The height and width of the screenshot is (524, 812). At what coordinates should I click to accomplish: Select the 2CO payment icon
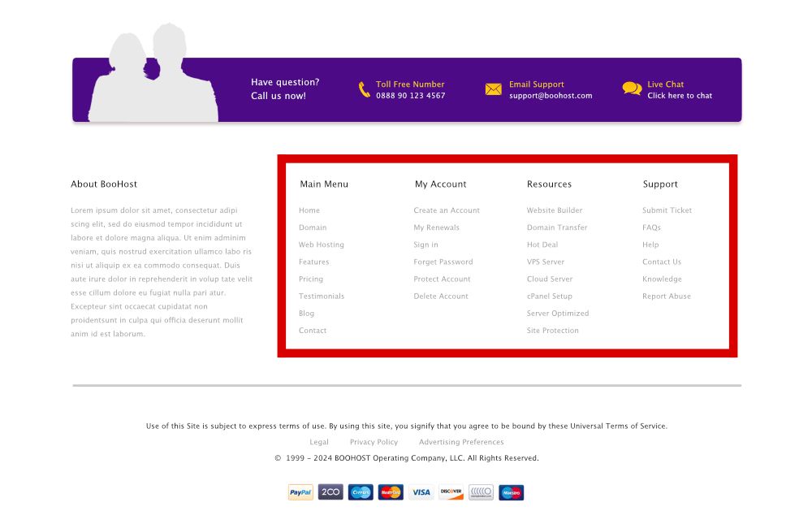click(330, 492)
